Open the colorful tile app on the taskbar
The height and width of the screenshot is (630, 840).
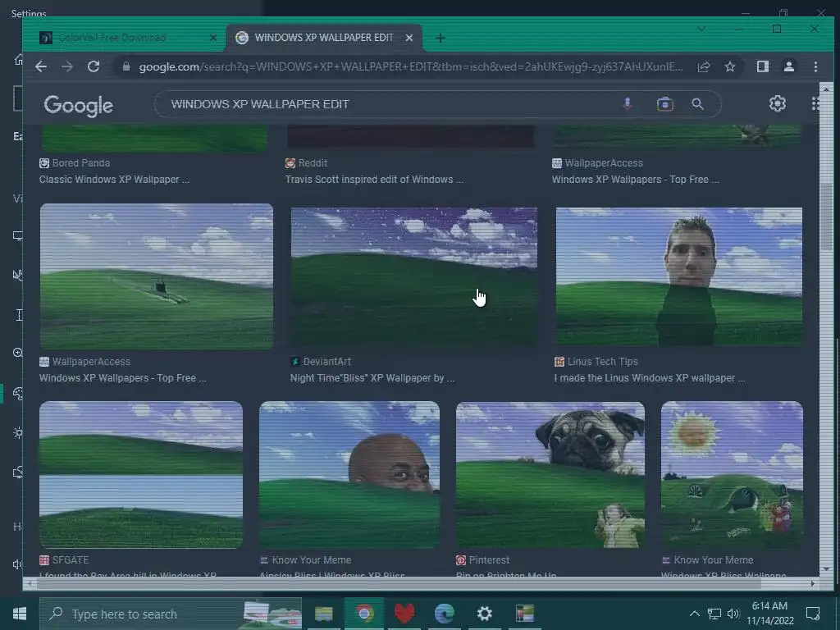[525, 614]
